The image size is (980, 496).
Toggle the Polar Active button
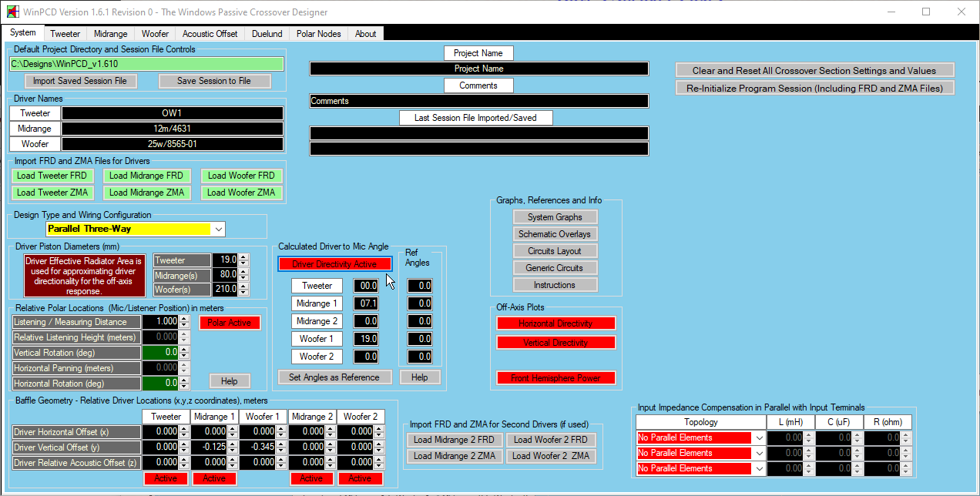click(230, 323)
